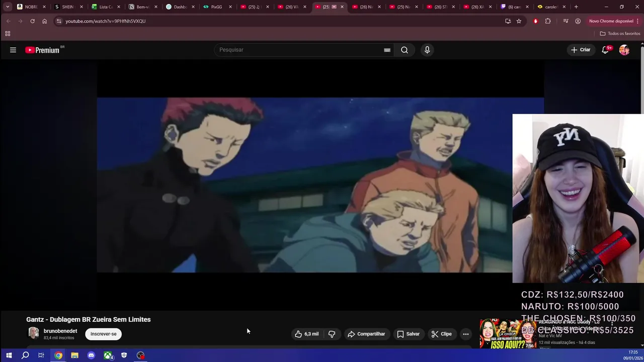
Task: Start voice search with microphone icon
Action: [427, 50]
